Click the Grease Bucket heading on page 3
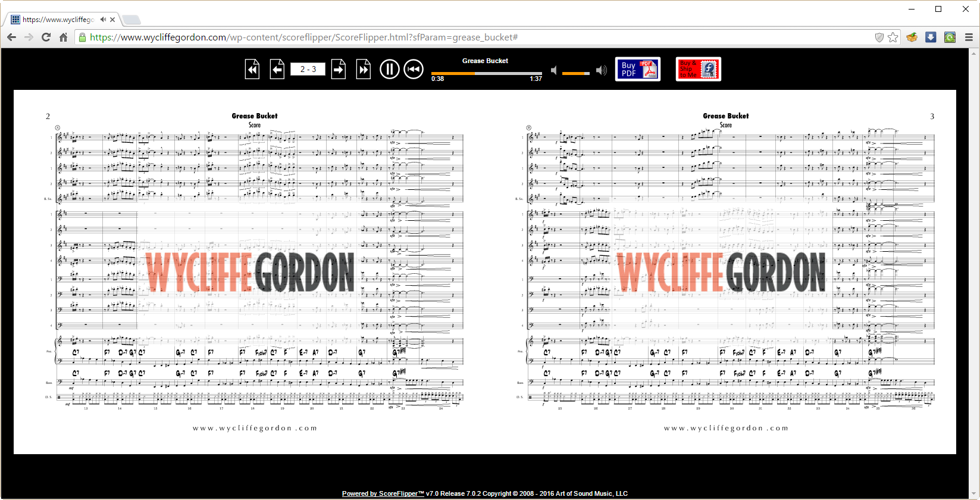Image resolution: width=980 pixels, height=500 pixels. (x=726, y=116)
